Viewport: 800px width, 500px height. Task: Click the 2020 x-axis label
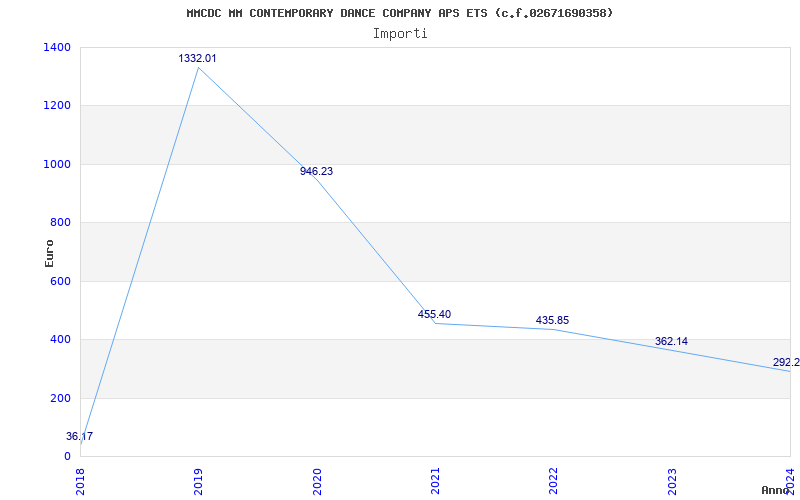click(x=316, y=481)
